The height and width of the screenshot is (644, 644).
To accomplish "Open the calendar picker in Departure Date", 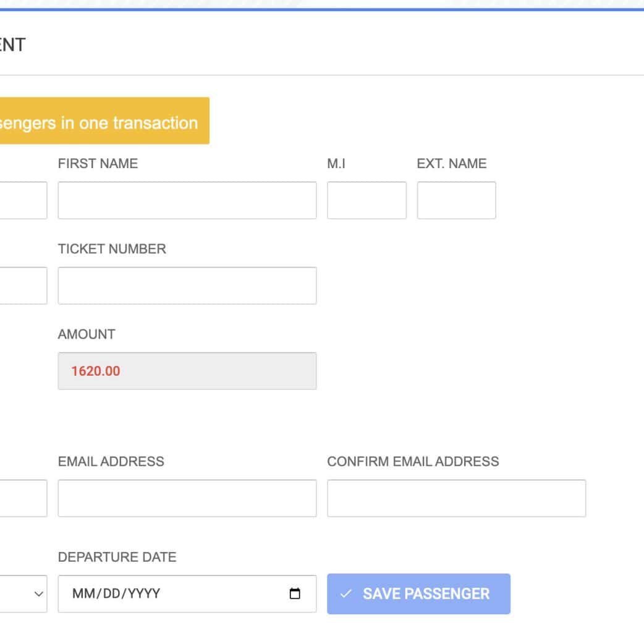I will (295, 594).
